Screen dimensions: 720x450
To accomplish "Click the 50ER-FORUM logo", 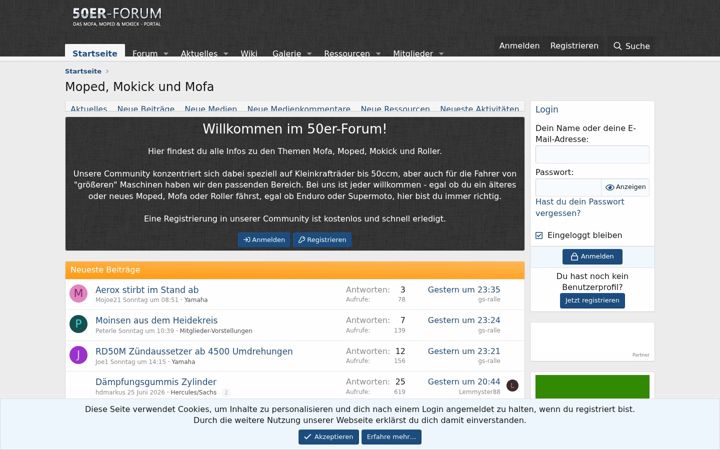I will [117, 17].
